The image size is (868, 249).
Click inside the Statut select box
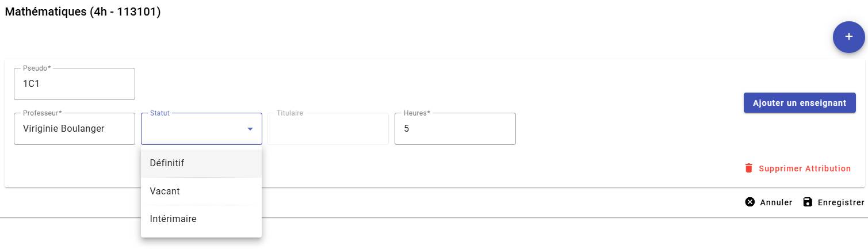click(x=193, y=129)
